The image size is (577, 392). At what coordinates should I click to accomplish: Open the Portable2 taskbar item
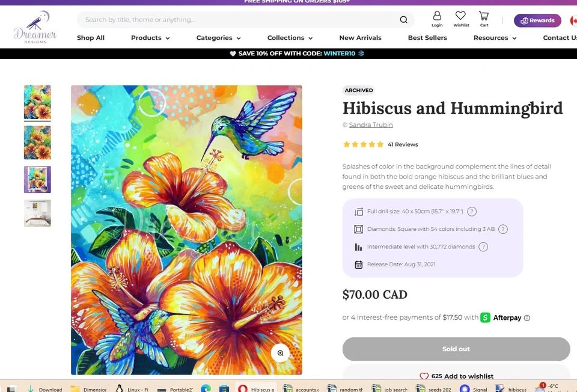174,389
